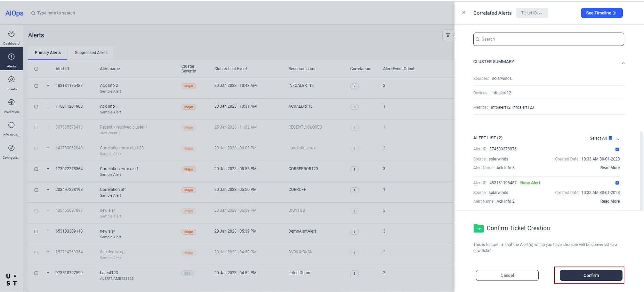Viewport: 644px width, 292px height.
Task: Uncheck alert 374509378076 checkbox
Action: click(617, 149)
